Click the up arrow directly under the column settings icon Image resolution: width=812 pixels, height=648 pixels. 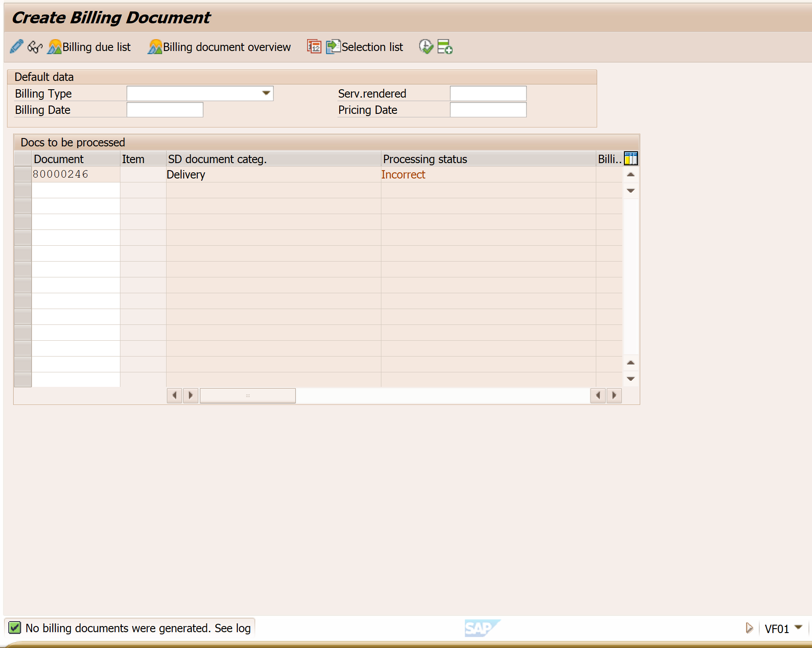631,175
